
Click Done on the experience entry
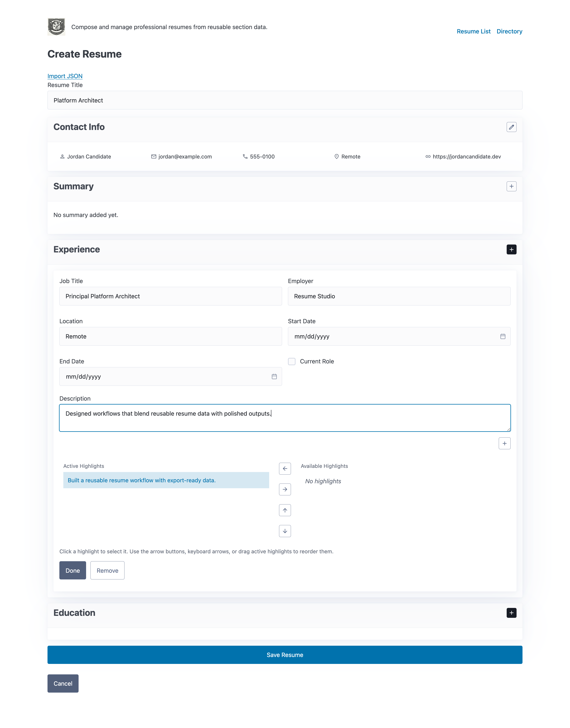click(x=72, y=570)
